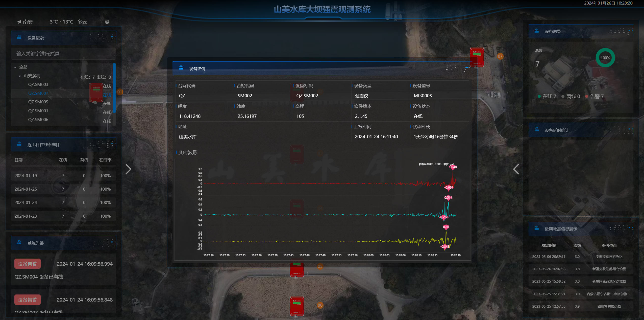Select device QZ.SM003 in the tree
The height and width of the screenshot is (320, 644).
(38, 84)
